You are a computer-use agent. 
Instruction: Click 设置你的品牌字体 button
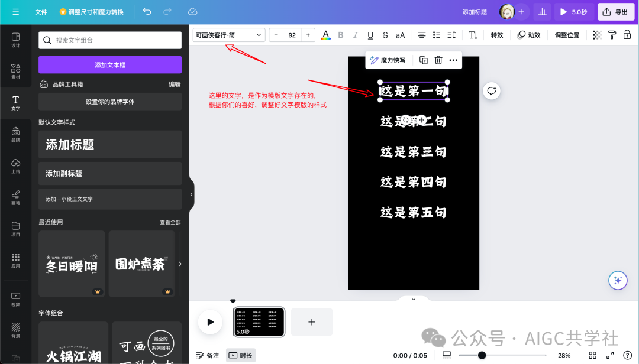110,102
